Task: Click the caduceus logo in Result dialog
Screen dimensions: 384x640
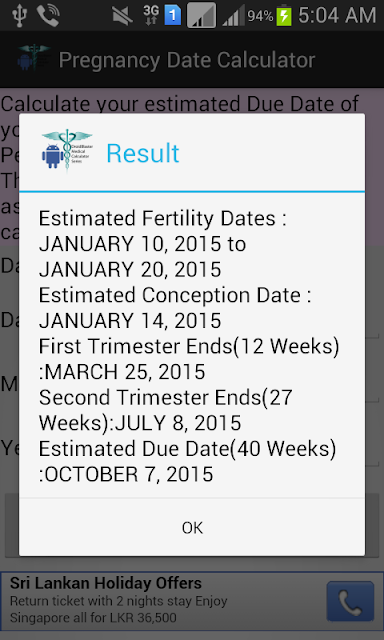Action: point(67,152)
